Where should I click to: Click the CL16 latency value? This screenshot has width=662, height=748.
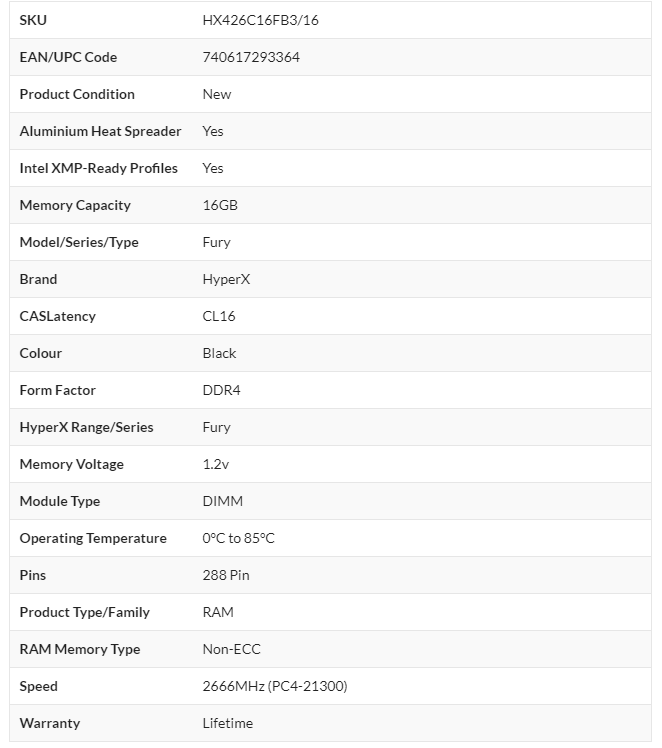tap(219, 316)
